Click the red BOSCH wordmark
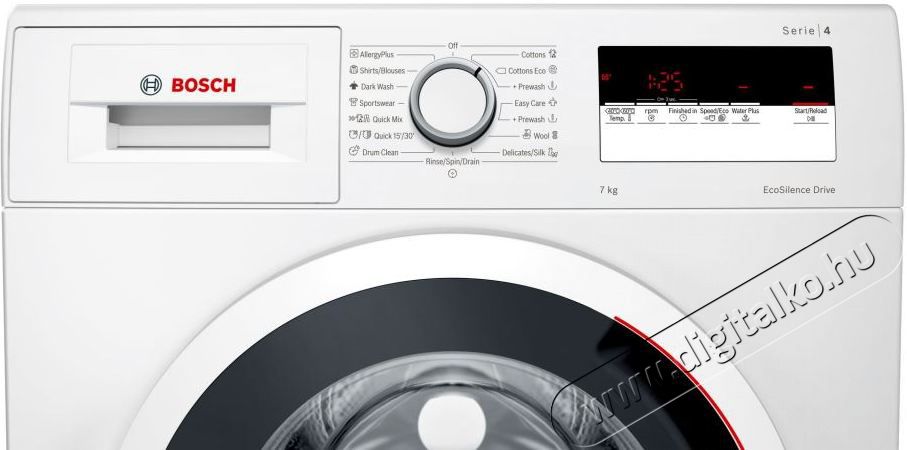 point(204,86)
